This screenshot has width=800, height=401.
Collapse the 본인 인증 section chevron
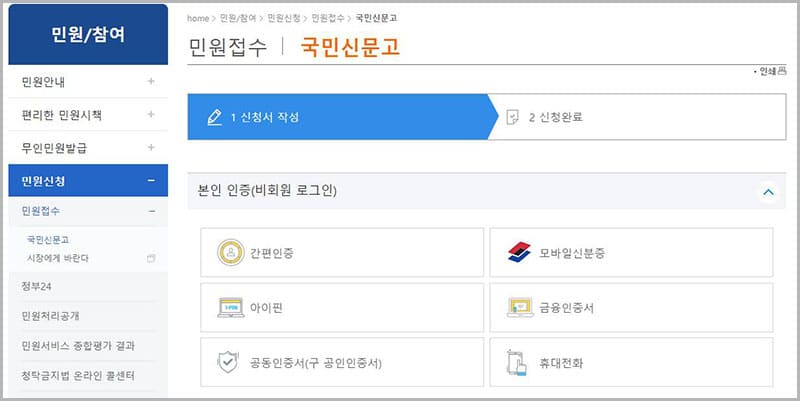tap(767, 191)
